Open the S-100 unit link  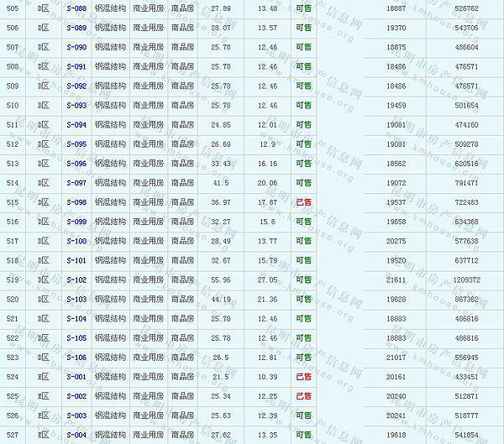76,241
